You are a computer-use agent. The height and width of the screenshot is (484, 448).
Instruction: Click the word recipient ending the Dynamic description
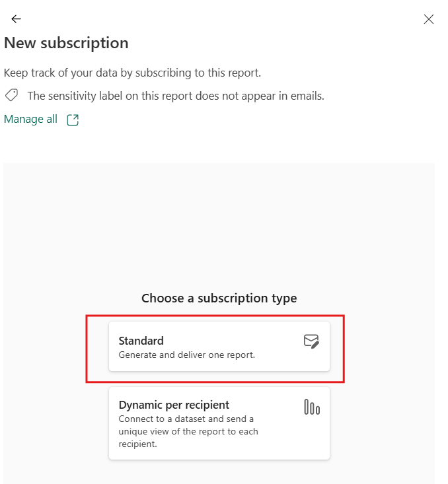point(137,444)
